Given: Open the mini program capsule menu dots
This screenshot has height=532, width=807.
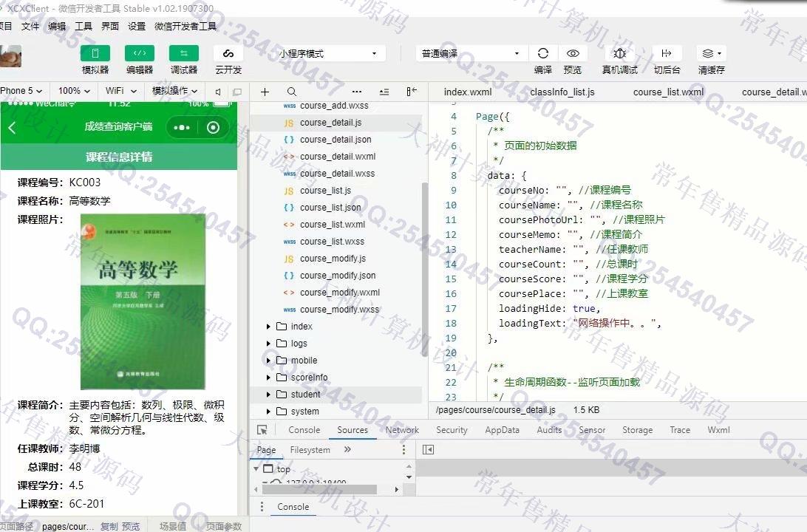Looking at the screenshot, I should pyautogui.click(x=182, y=128).
